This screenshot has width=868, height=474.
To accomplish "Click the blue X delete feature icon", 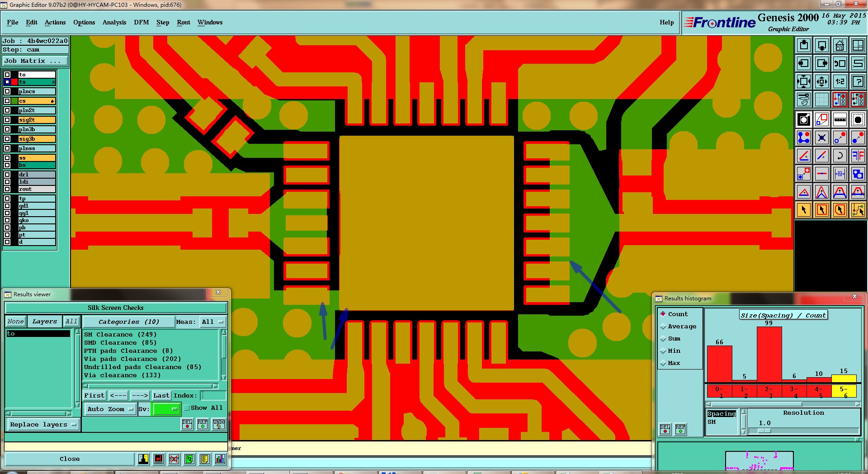I will point(822,137).
